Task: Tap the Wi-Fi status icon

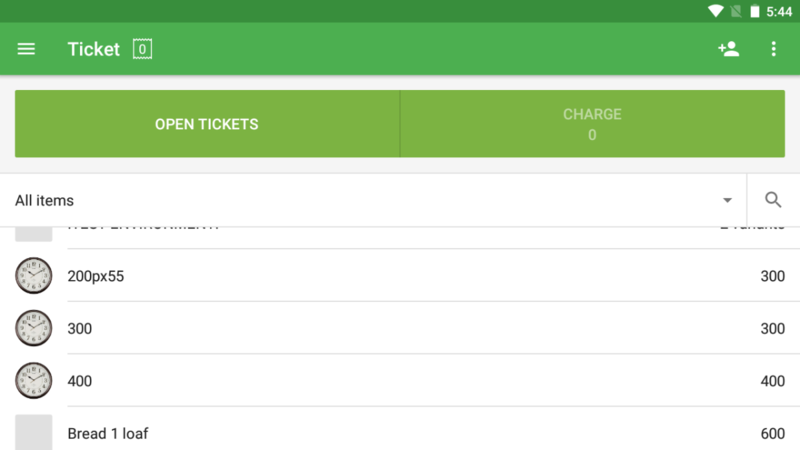Action: (x=715, y=11)
